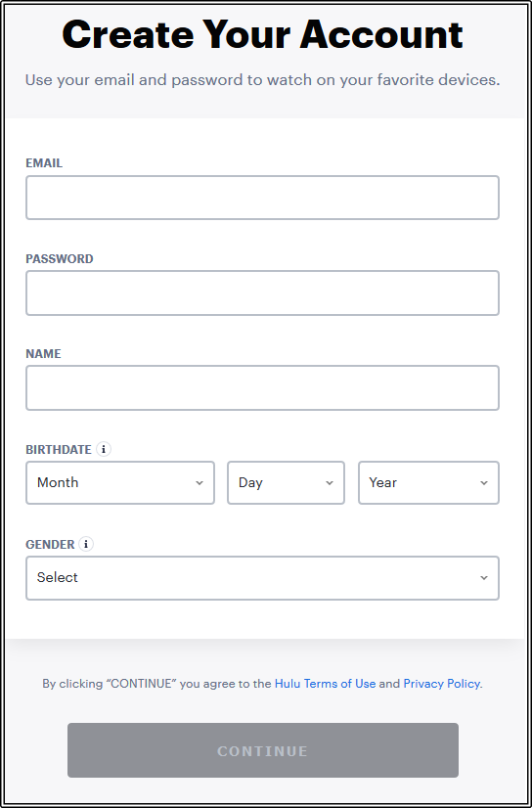Screen dimensions: 532x808
Task: Click the BIRTHDATE label text
Action: click(59, 449)
